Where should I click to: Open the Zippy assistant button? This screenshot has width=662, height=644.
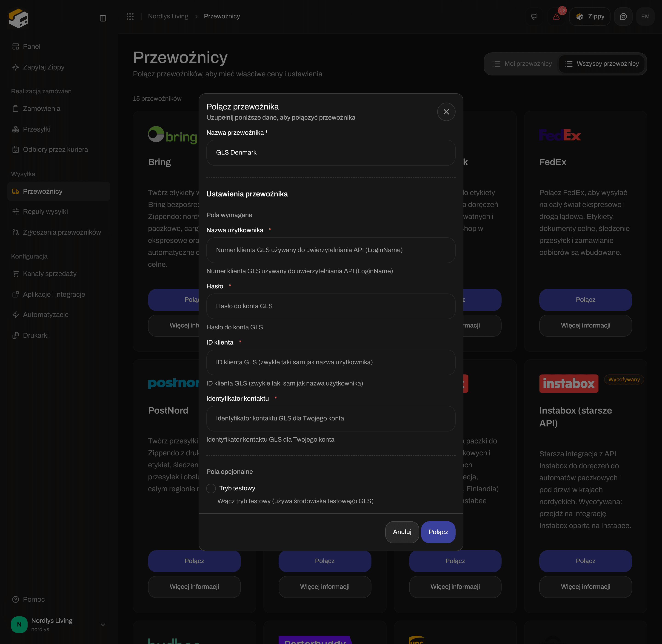(x=590, y=17)
